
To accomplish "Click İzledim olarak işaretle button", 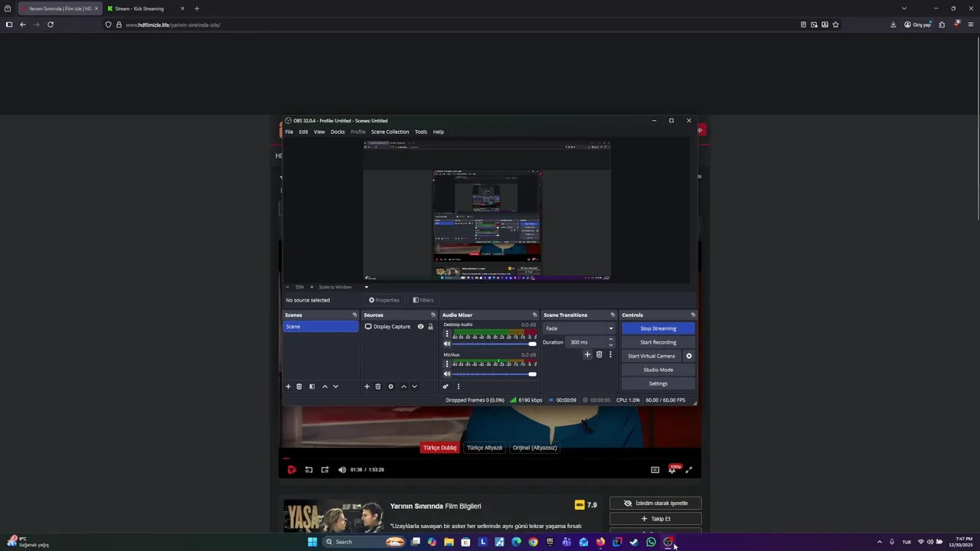I will coord(655,504).
